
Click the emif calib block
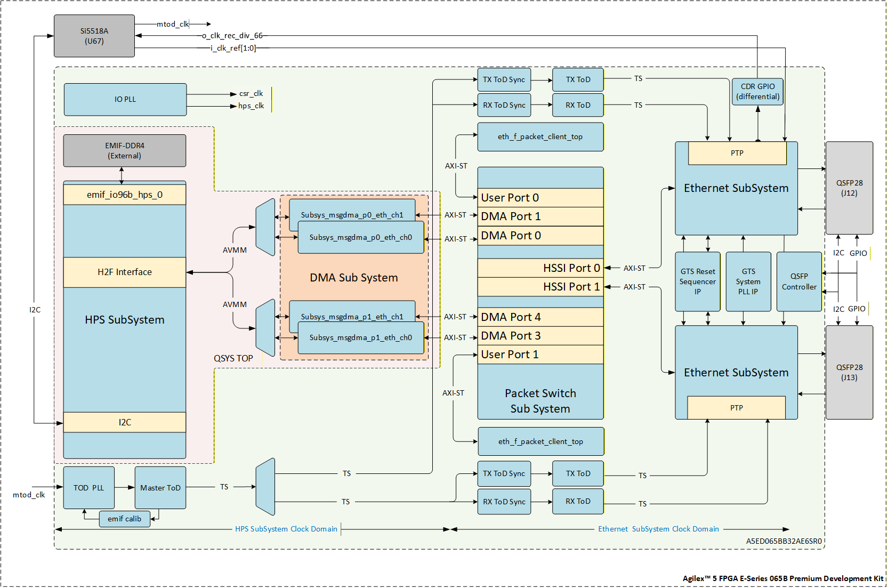(125, 519)
